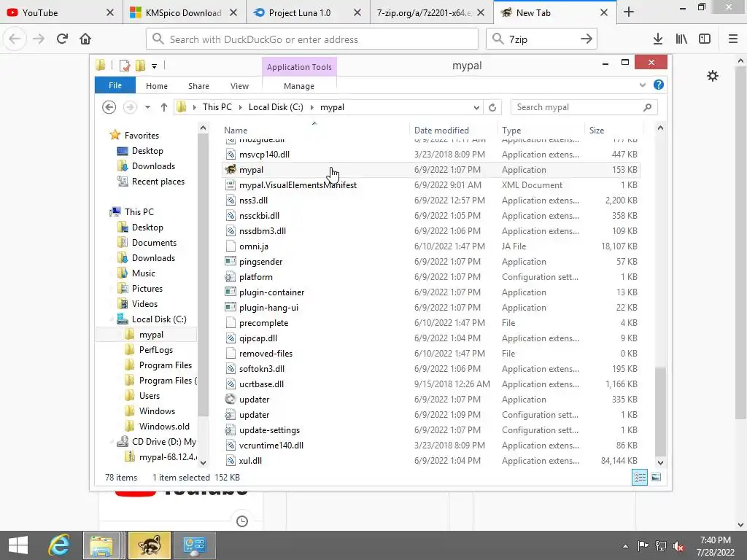This screenshot has height=560, width=747.
Task: Open Control Panel taskbar icon
Action: [x=194, y=545]
